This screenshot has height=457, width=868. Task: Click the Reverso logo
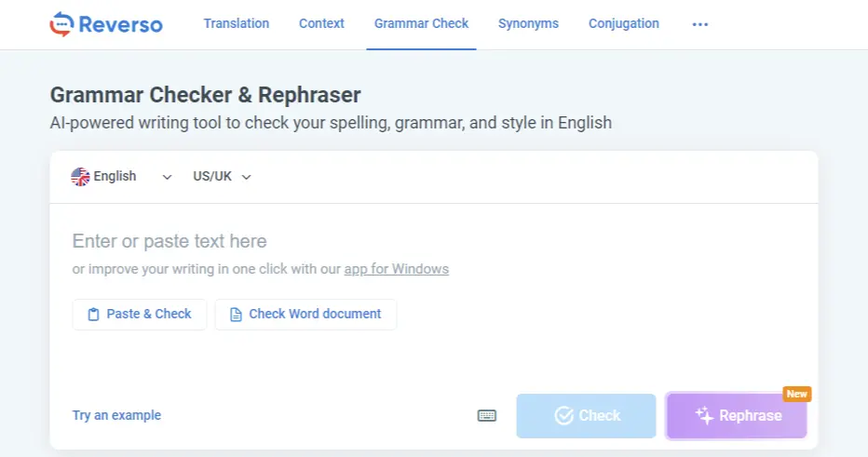point(106,24)
